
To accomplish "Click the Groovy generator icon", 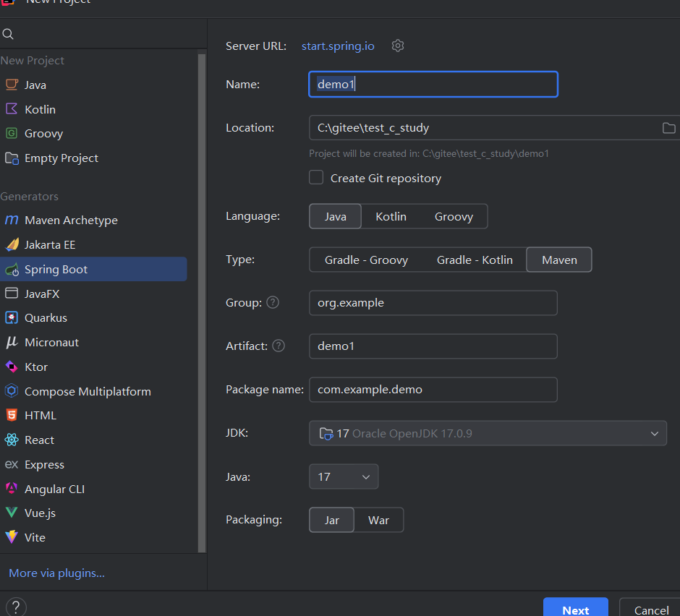I will pos(12,133).
